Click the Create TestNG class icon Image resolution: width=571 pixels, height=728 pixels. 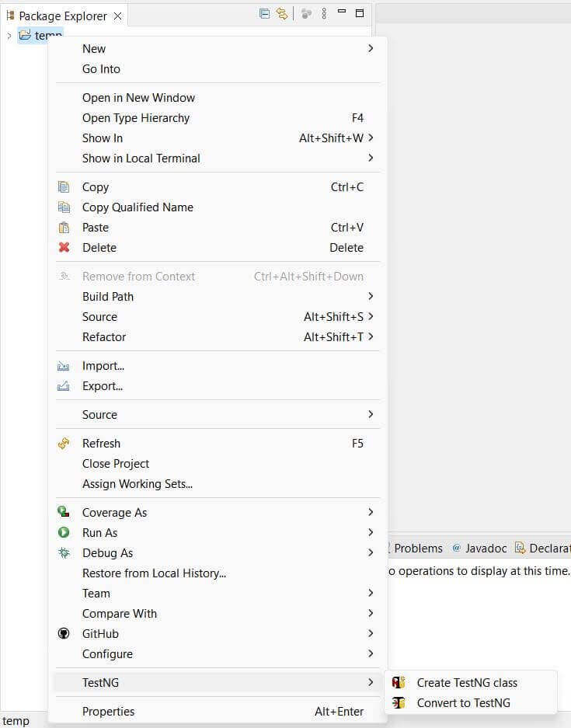pos(399,682)
